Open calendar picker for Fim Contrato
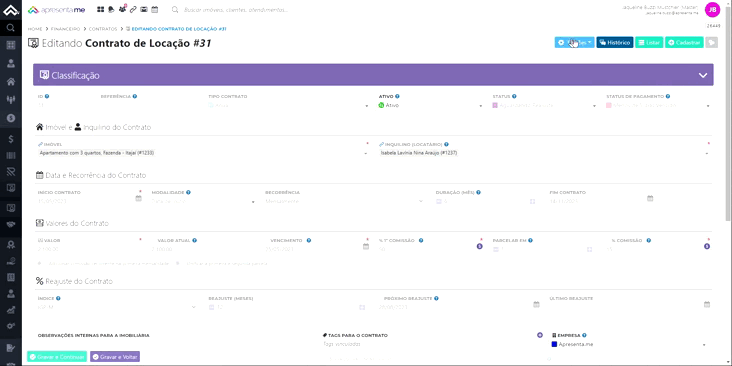The height and width of the screenshot is (366, 732). click(650, 198)
